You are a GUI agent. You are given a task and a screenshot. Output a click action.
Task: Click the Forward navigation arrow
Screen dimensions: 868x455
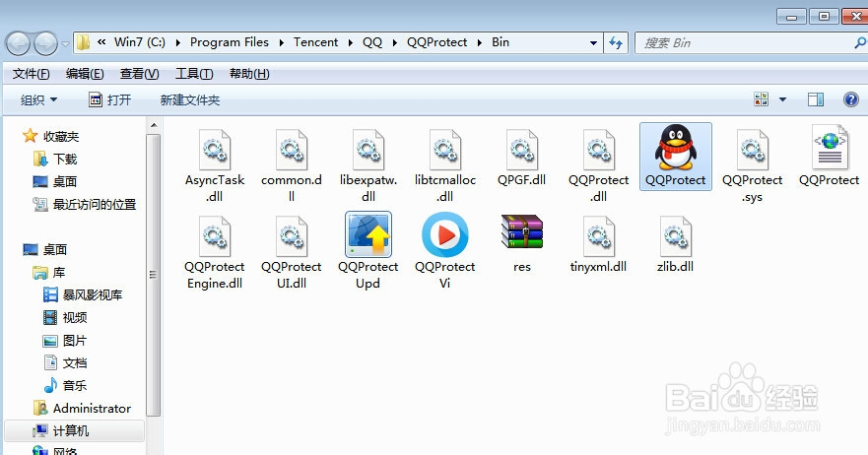pyautogui.click(x=45, y=43)
